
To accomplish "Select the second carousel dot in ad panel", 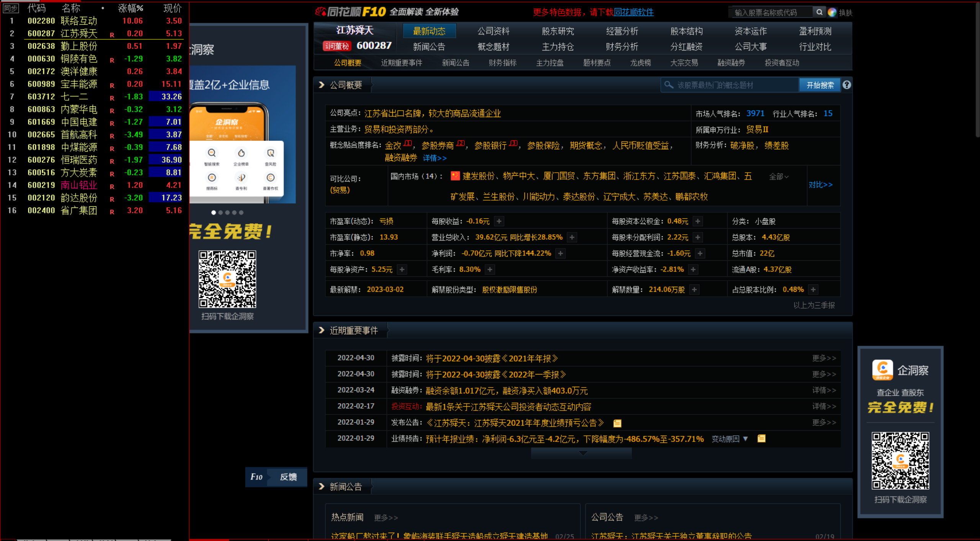I will [x=220, y=213].
